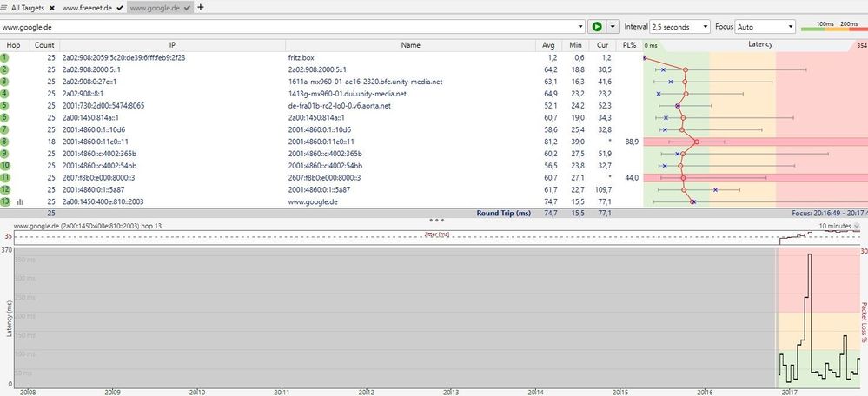Close the All Targets tab
The width and height of the screenshot is (868, 396).
pos(51,8)
